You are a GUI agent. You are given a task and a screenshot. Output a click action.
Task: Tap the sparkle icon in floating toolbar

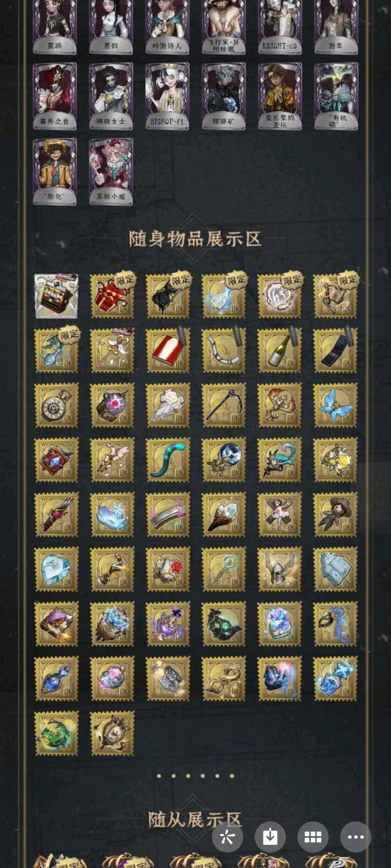tap(227, 837)
